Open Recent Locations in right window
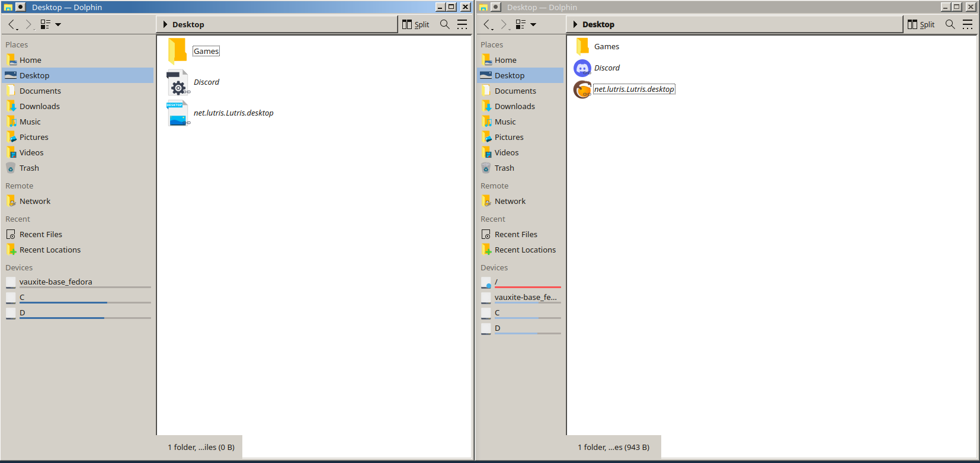Screen dimensions: 980x463 (x=521, y=250)
